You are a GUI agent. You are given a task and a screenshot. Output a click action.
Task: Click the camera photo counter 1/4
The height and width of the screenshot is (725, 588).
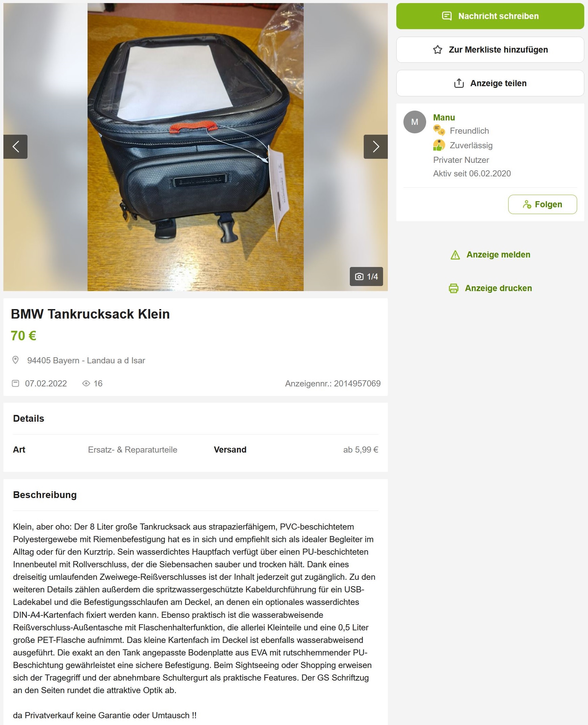pos(366,276)
